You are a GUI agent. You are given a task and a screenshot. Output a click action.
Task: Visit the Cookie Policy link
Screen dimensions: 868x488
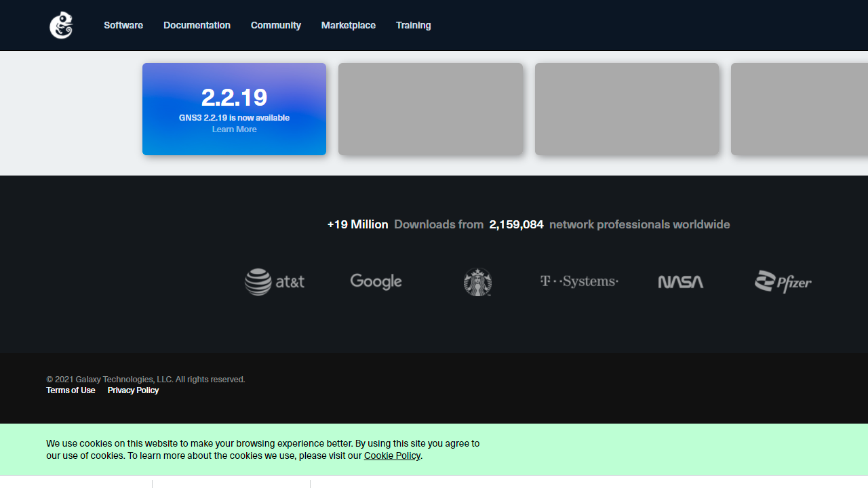pos(392,455)
